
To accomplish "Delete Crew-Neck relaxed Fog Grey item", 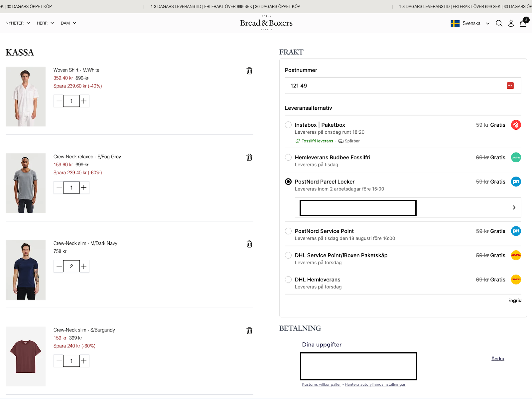I will (249, 157).
